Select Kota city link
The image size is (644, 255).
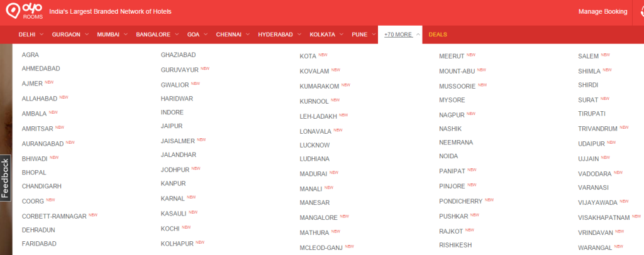308,56
